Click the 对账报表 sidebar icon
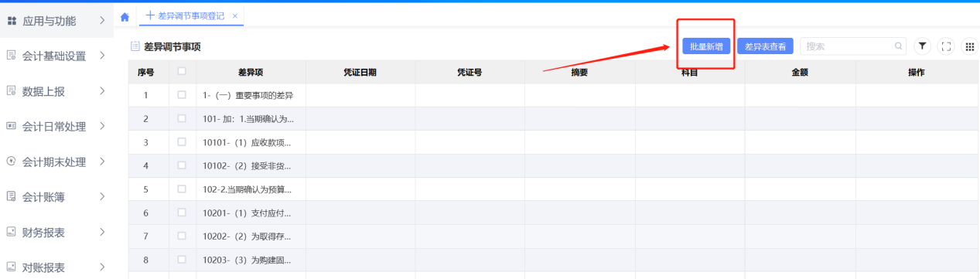 (x=12, y=267)
